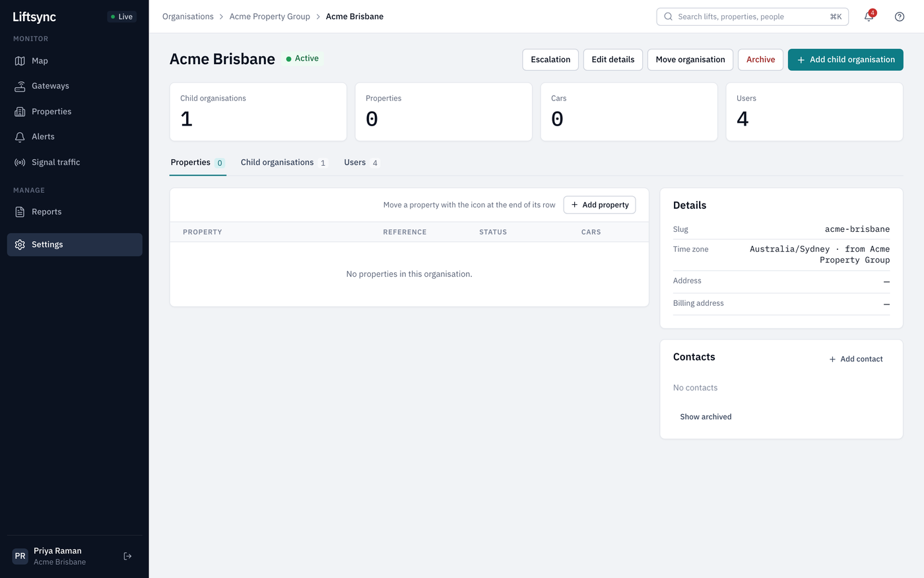Click the Properties stat card
This screenshot has width=924, height=578.
[x=444, y=112]
